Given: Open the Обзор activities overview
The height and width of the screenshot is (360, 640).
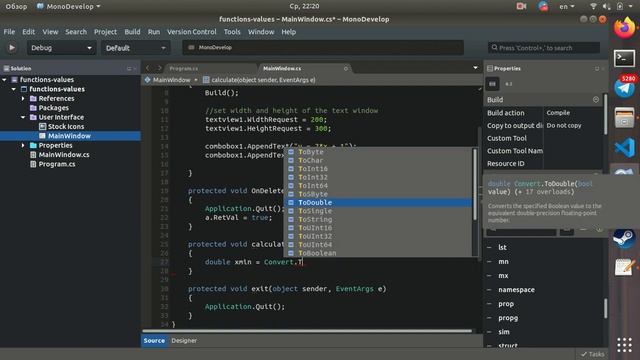Looking at the screenshot, I should [x=16, y=6].
